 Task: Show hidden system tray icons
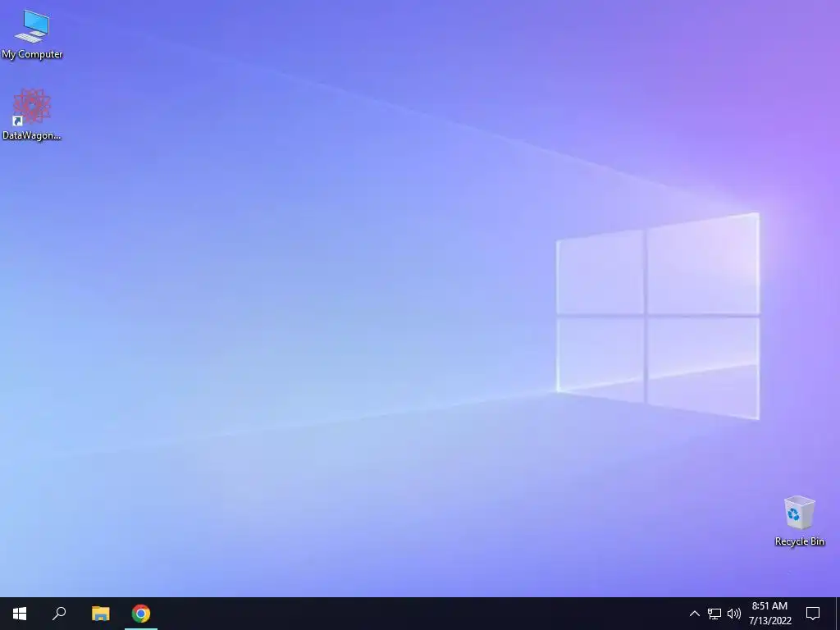pos(694,614)
